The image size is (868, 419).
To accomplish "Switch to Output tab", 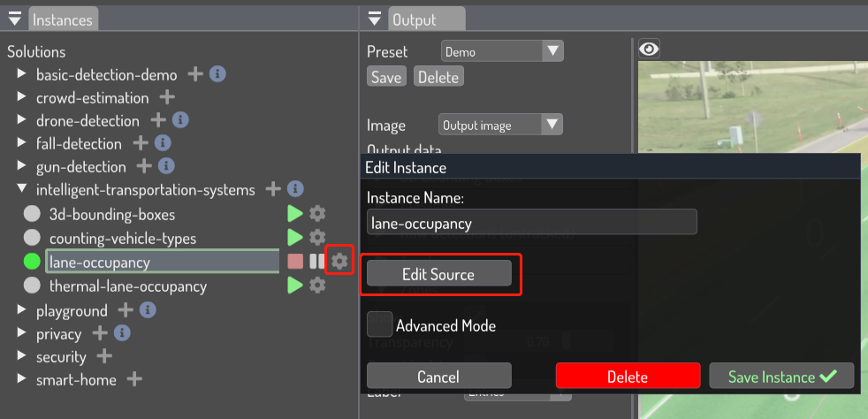I will [426, 19].
